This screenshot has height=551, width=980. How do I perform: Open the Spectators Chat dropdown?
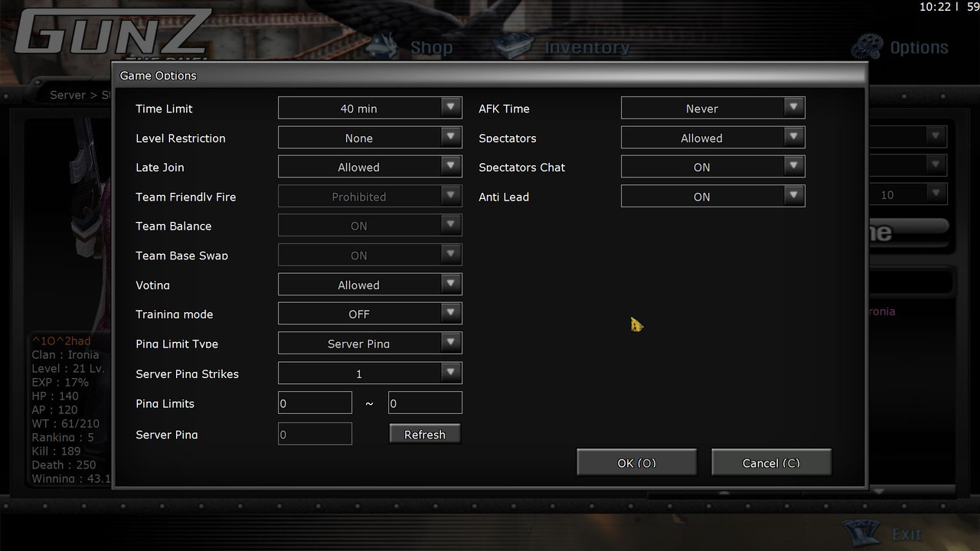pyautogui.click(x=713, y=167)
